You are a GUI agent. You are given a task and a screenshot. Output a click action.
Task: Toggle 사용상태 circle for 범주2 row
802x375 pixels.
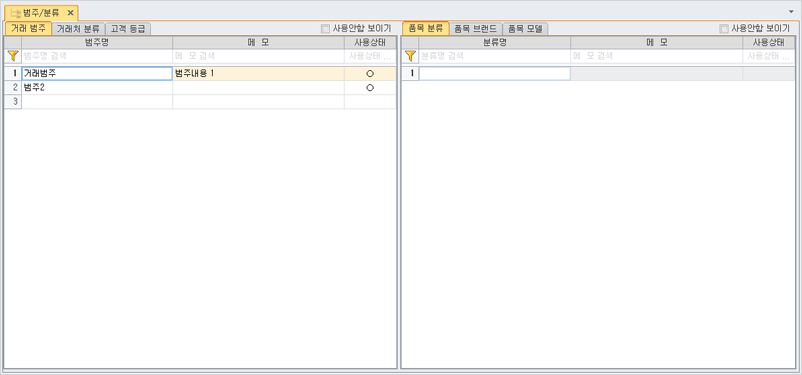click(370, 87)
